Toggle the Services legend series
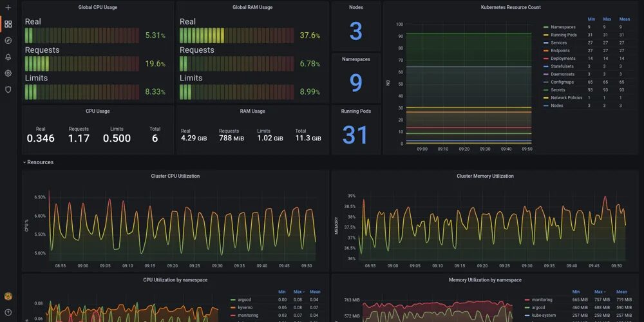644x322 pixels. coord(558,43)
